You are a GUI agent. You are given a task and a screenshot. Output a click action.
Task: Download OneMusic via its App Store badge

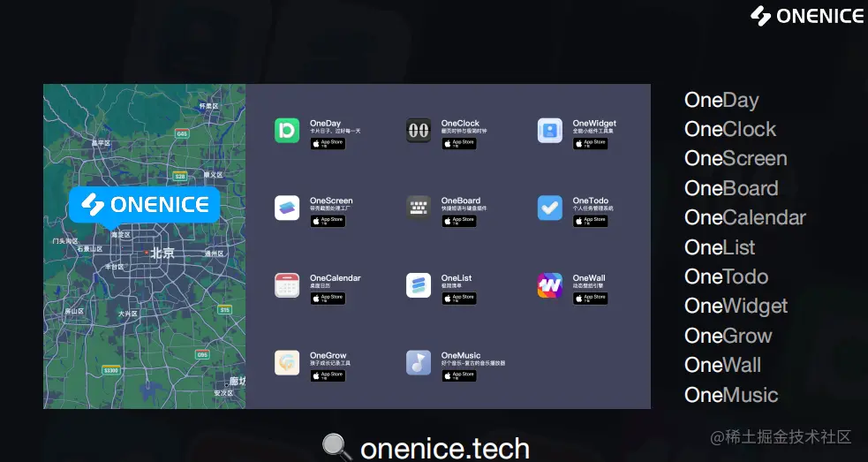[459, 375]
